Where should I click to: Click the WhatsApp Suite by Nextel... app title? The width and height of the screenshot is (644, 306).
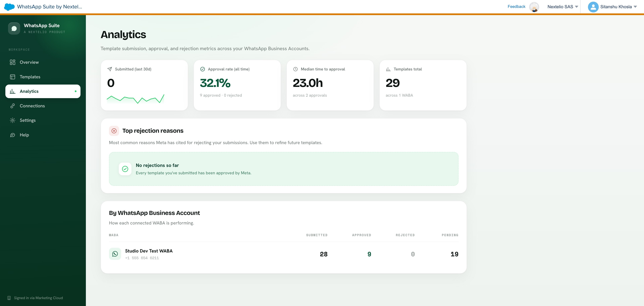click(x=49, y=7)
